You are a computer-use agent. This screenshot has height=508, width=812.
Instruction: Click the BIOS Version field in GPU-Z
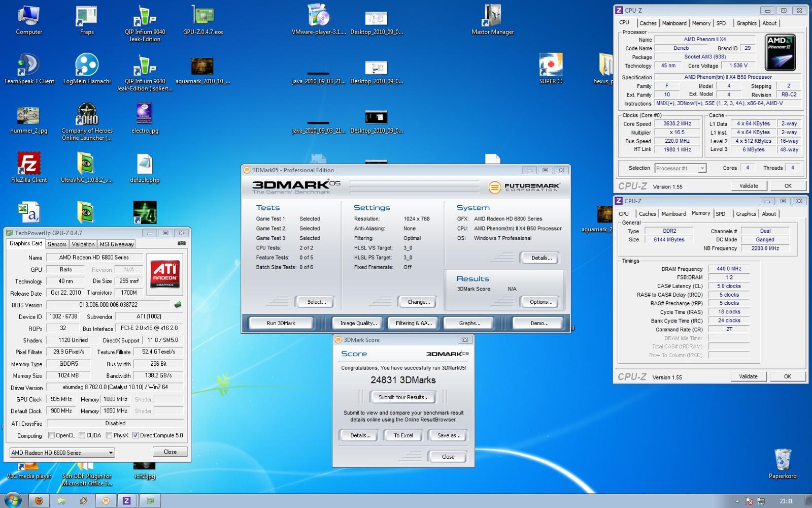[109, 305]
